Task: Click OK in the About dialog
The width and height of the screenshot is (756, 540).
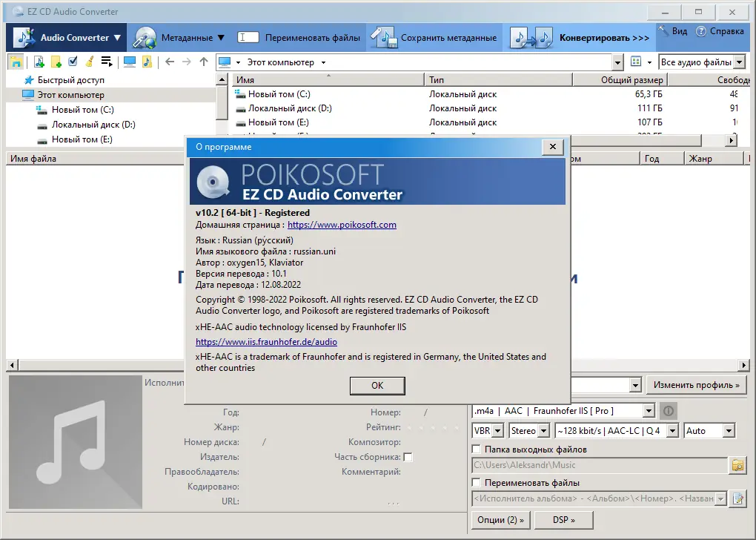Action: tap(377, 386)
